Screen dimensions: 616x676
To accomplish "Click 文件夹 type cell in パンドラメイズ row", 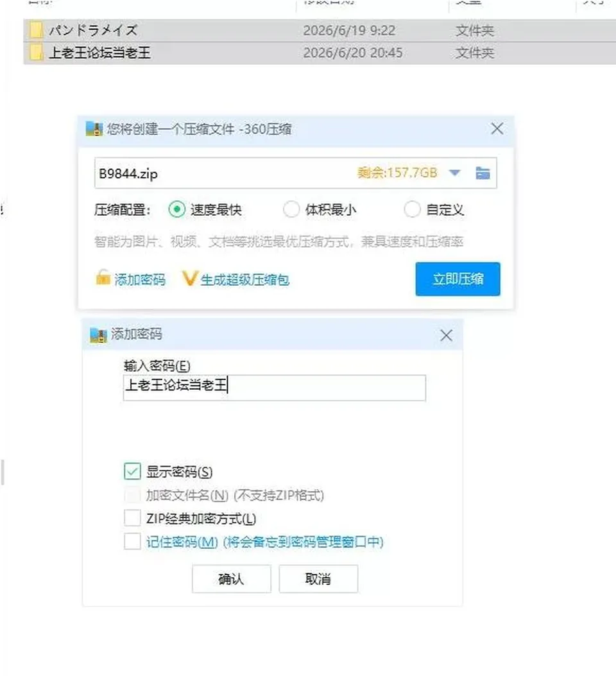I will pos(475,30).
